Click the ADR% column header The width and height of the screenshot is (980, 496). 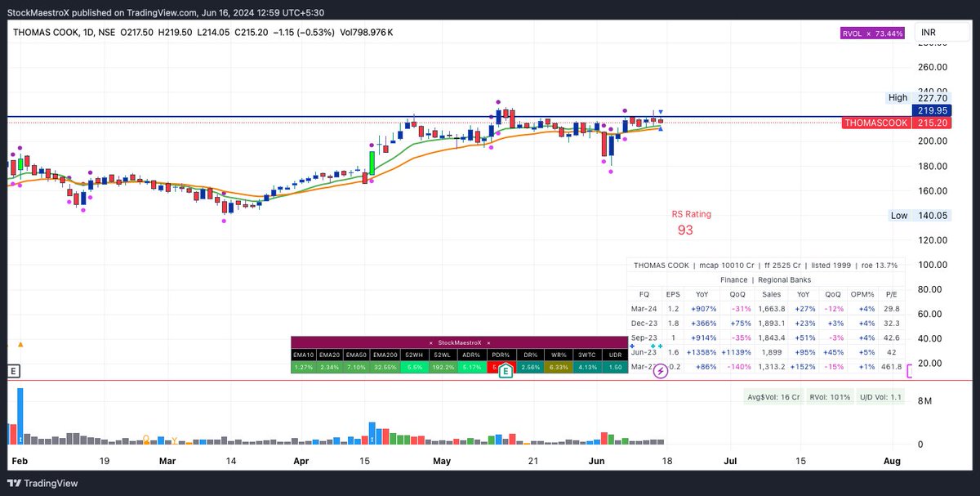472,355
